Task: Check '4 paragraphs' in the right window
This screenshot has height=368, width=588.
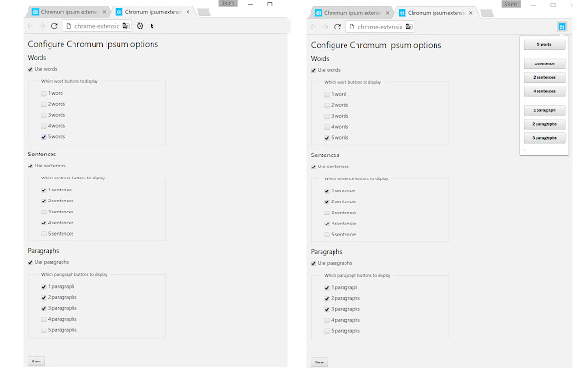Action: [x=327, y=321]
